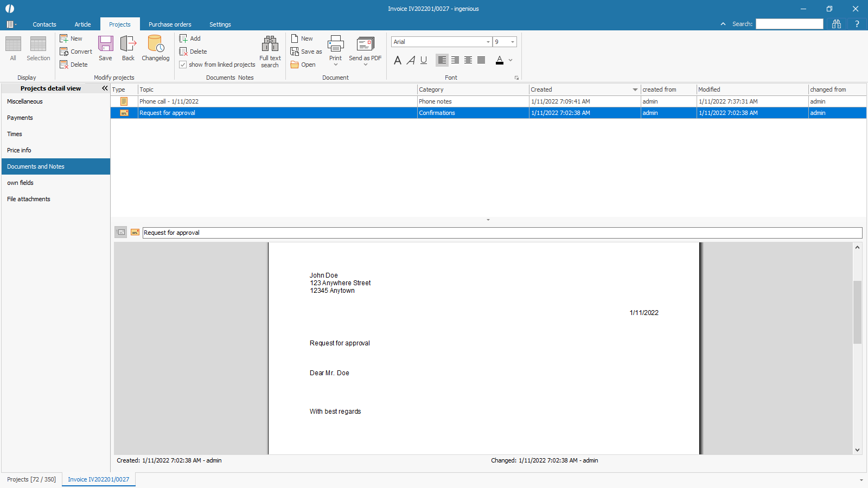Select Payments in Projects detail view
The height and width of the screenshot is (488, 868).
[x=20, y=118]
